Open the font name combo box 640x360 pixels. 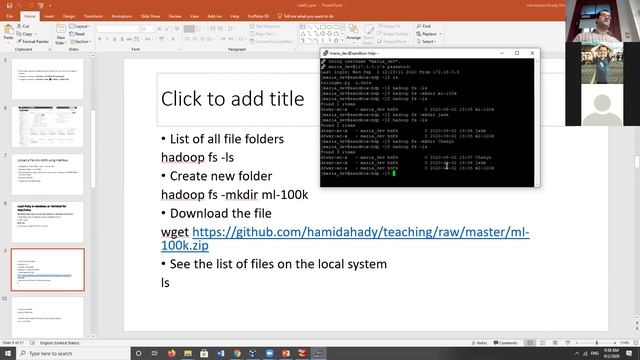coord(118,29)
